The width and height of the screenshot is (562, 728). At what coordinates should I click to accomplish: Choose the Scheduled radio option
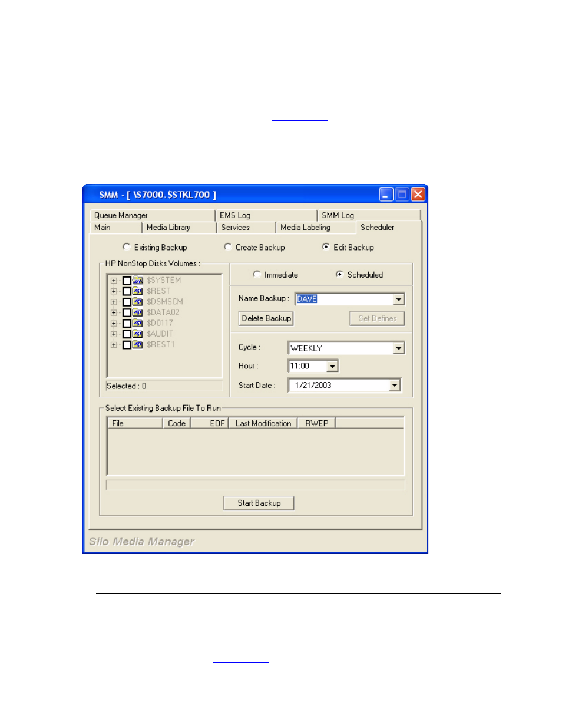339,274
